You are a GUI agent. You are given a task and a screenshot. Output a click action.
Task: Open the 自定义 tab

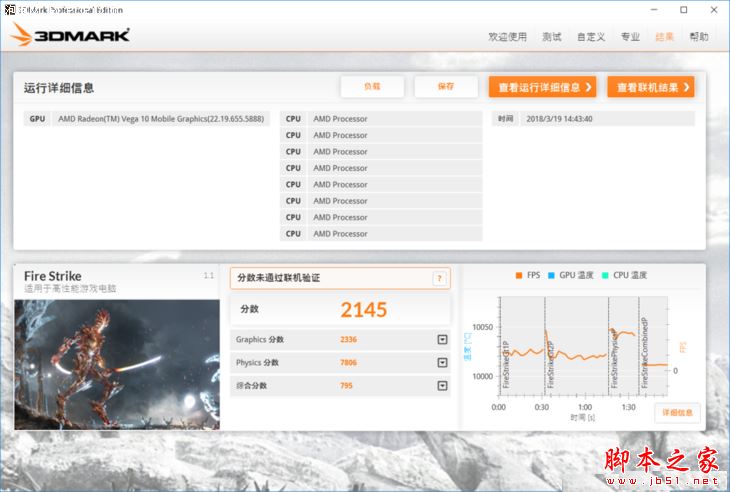tap(591, 37)
